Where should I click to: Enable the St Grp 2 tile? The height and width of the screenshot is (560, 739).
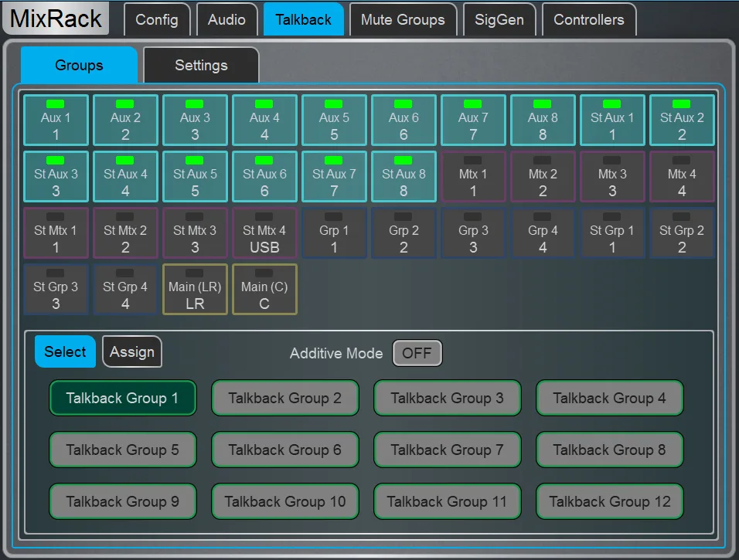coord(682,233)
